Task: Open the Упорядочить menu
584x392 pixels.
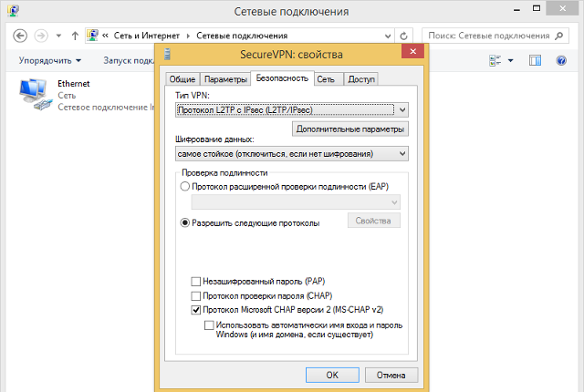Action: point(50,60)
